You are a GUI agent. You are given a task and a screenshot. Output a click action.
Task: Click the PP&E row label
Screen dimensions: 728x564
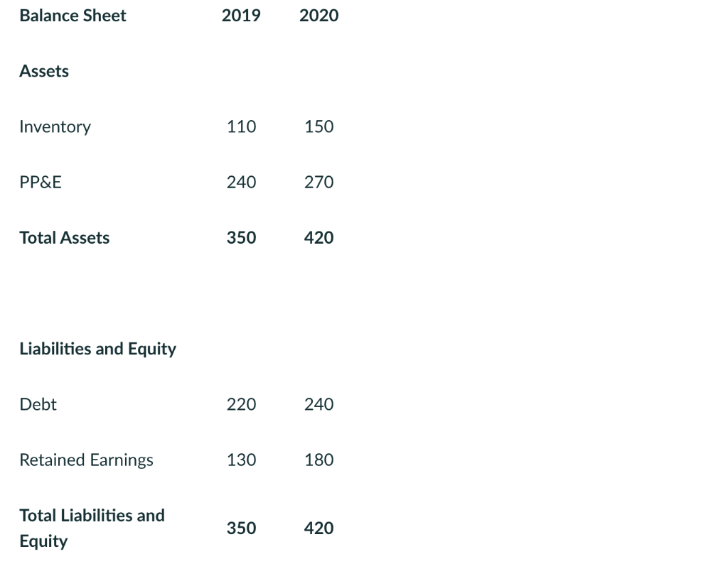click(x=41, y=183)
